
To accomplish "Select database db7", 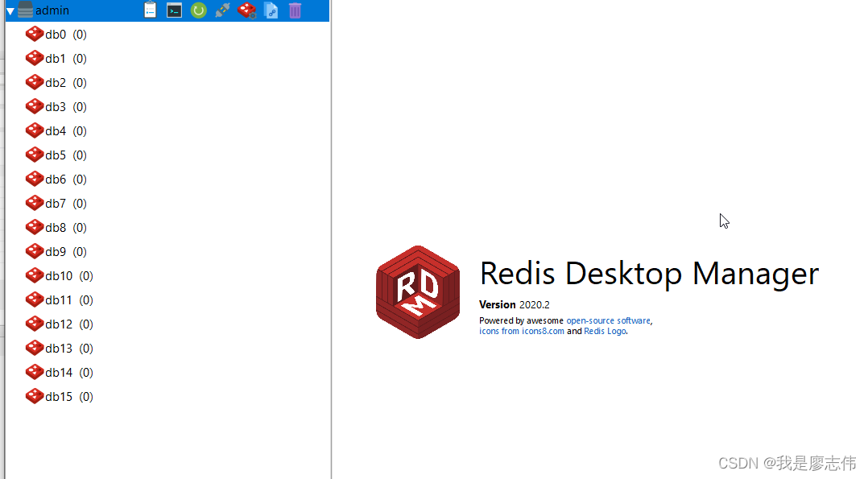I will (56, 203).
